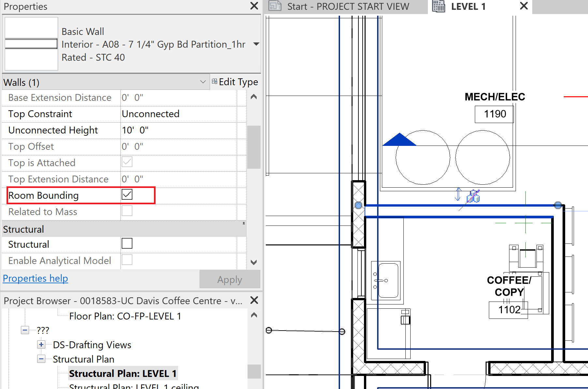Switch to Start - PROJECT START VIEW tab

346,7
